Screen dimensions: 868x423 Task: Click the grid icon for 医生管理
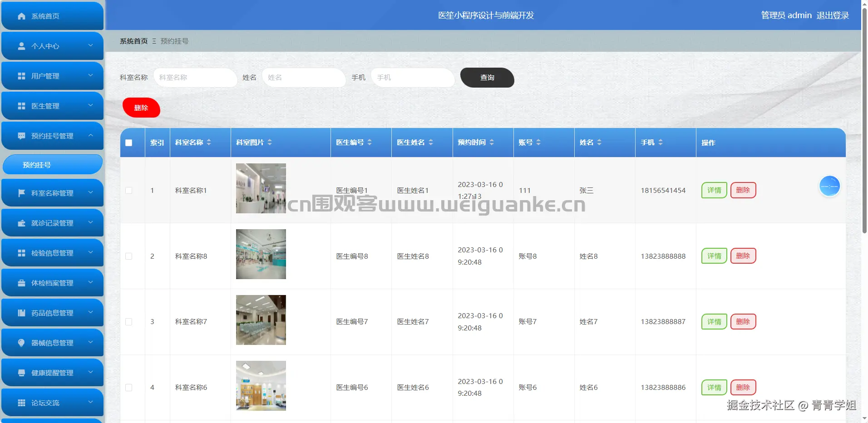21,106
